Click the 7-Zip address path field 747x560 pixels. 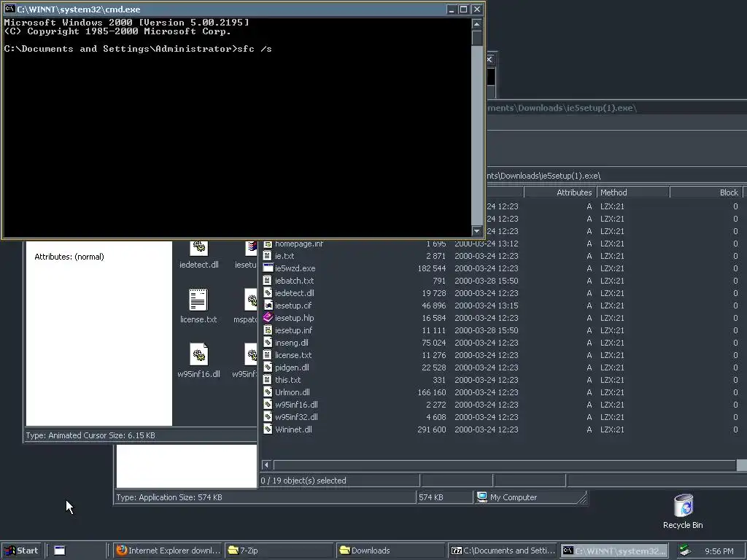coord(616,176)
